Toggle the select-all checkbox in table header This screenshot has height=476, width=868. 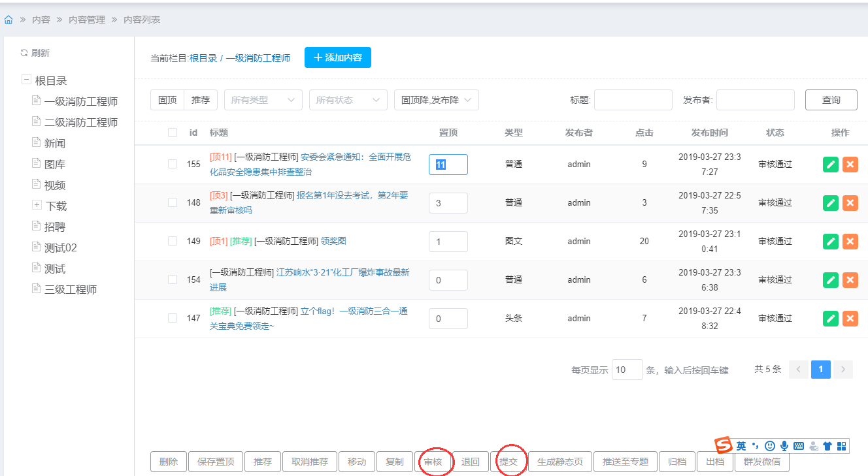coord(173,133)
